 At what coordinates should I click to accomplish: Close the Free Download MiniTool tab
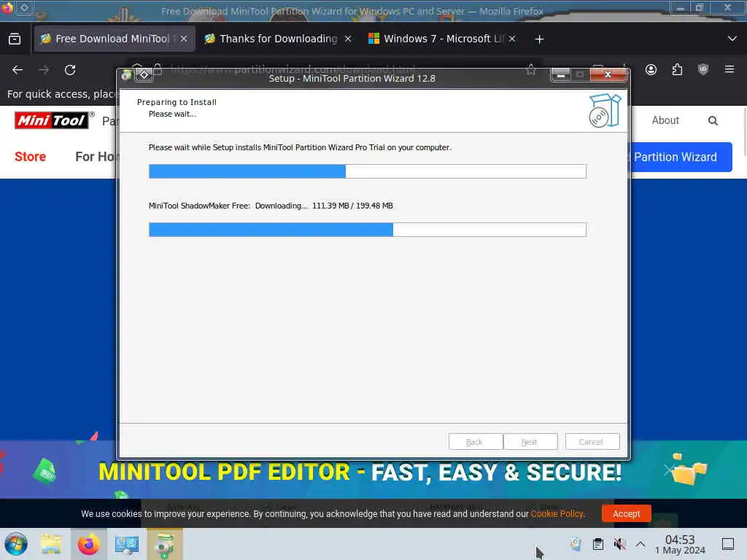[183, 39]
